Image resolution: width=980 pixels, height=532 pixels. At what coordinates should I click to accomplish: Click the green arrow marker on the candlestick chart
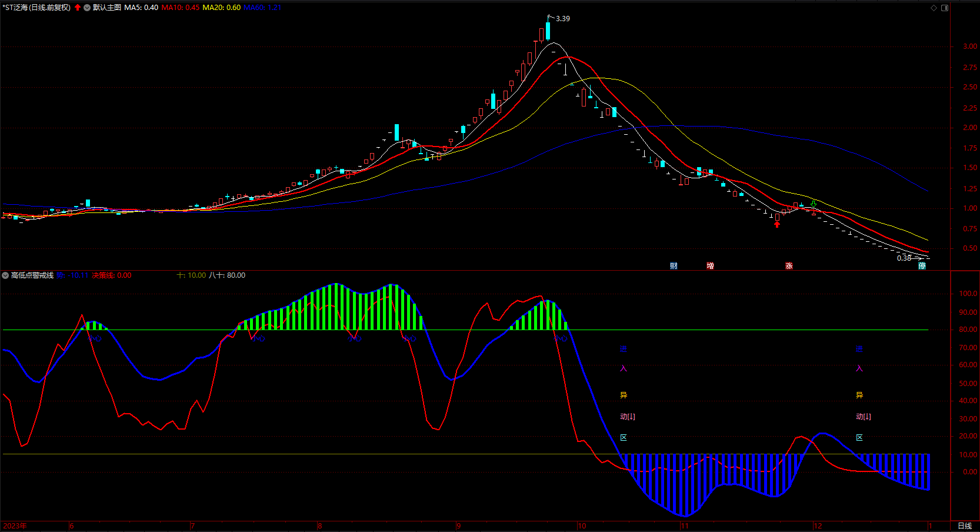(814, 204)
